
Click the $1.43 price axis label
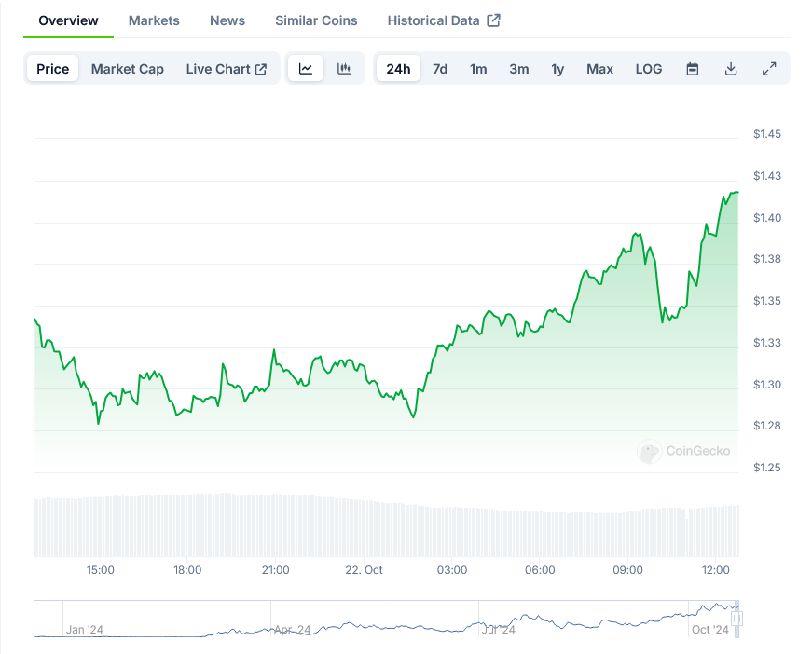tap(767, 176)
